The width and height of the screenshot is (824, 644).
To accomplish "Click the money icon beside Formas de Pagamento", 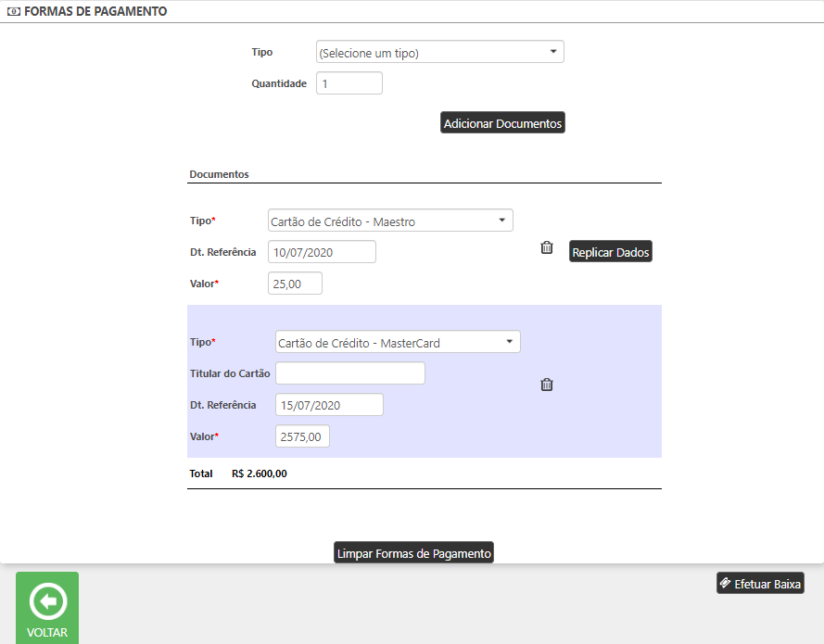I will coord(13,12).
